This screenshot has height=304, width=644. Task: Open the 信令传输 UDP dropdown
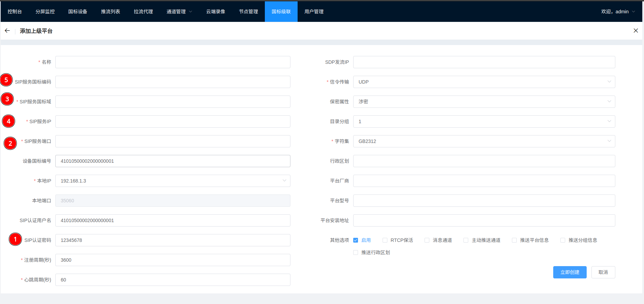coord(484,82)
